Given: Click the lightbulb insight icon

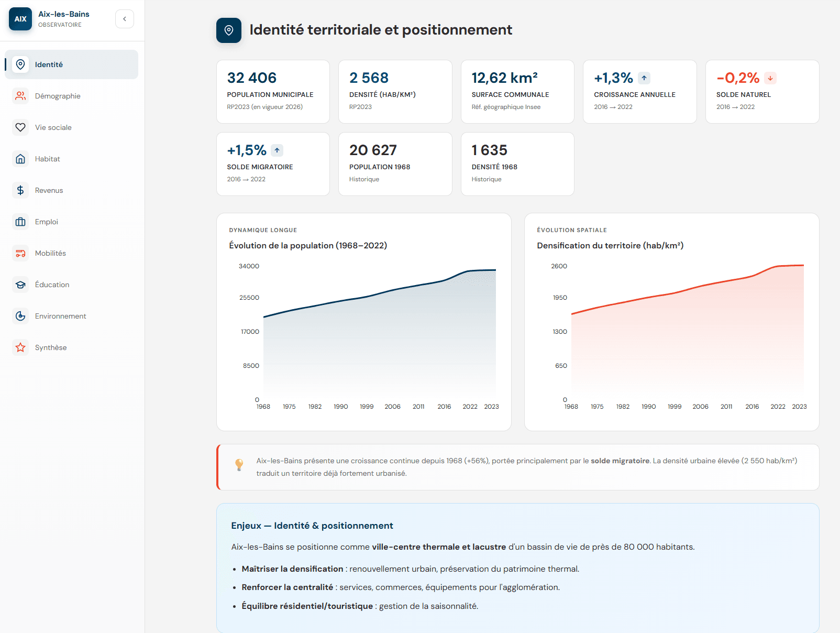Looking at the screenshot, I should [x=239, y=465].
